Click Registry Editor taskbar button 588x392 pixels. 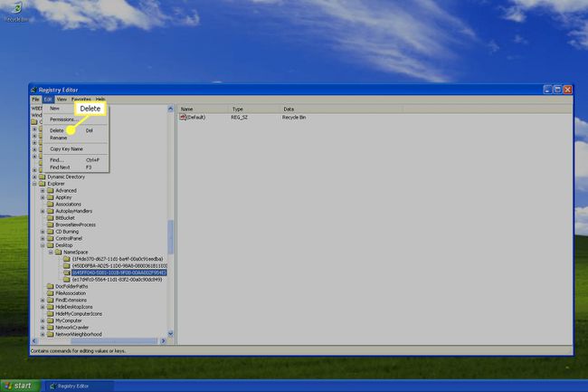80,386
